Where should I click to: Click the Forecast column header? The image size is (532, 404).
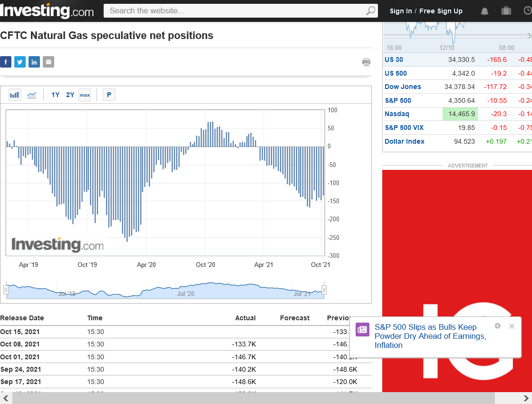295,318
